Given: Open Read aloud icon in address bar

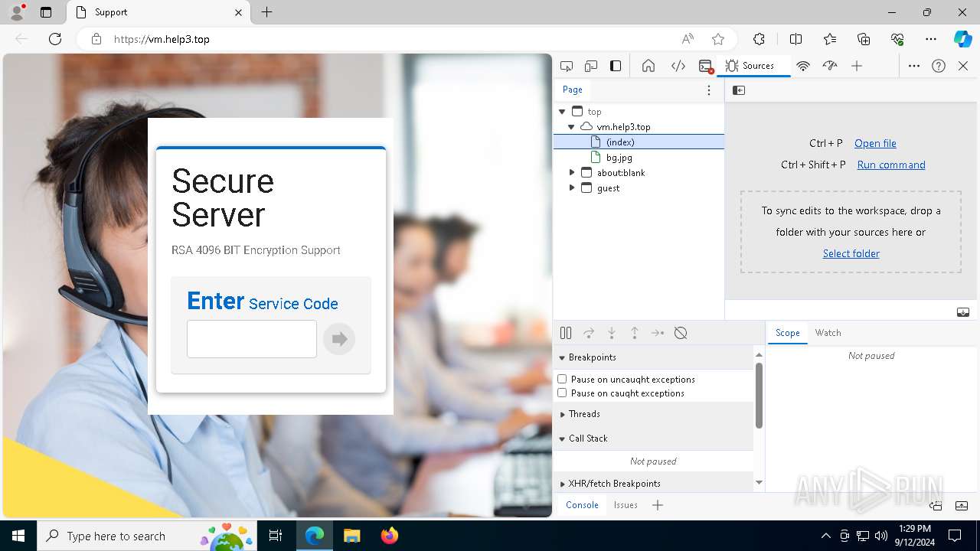Looking at the screenshot, I should coord(688,39).
